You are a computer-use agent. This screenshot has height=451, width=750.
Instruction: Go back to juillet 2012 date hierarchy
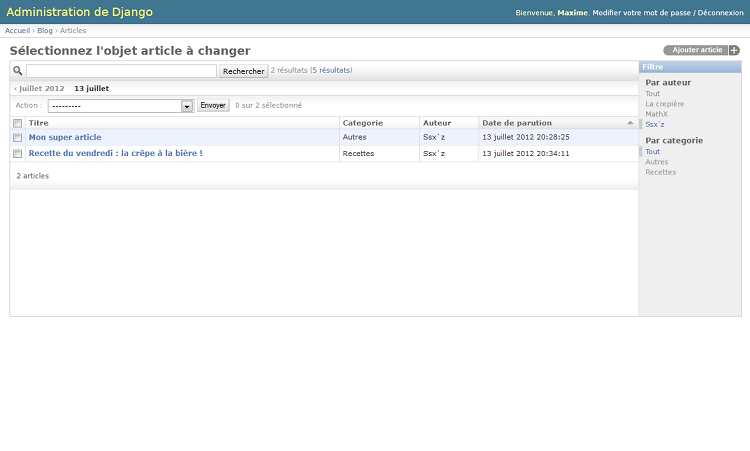[x=40, y=88]
